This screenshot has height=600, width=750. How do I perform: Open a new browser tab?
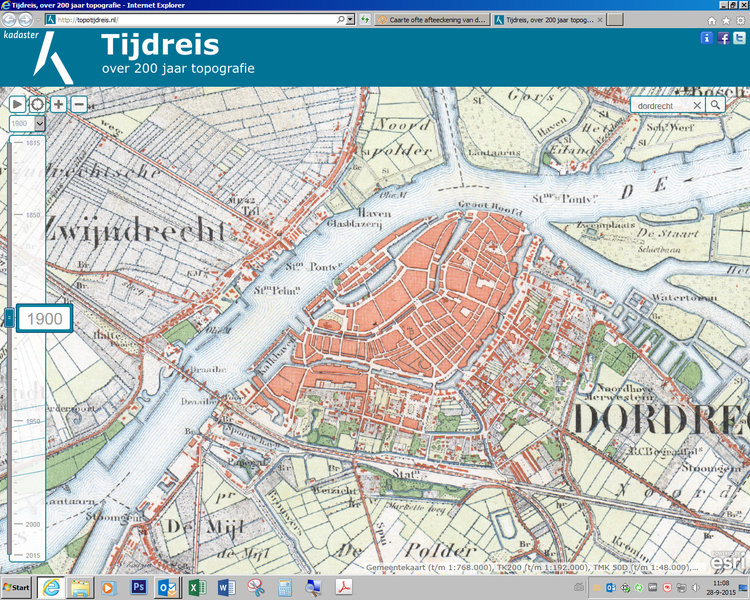[x=615, y=20]
